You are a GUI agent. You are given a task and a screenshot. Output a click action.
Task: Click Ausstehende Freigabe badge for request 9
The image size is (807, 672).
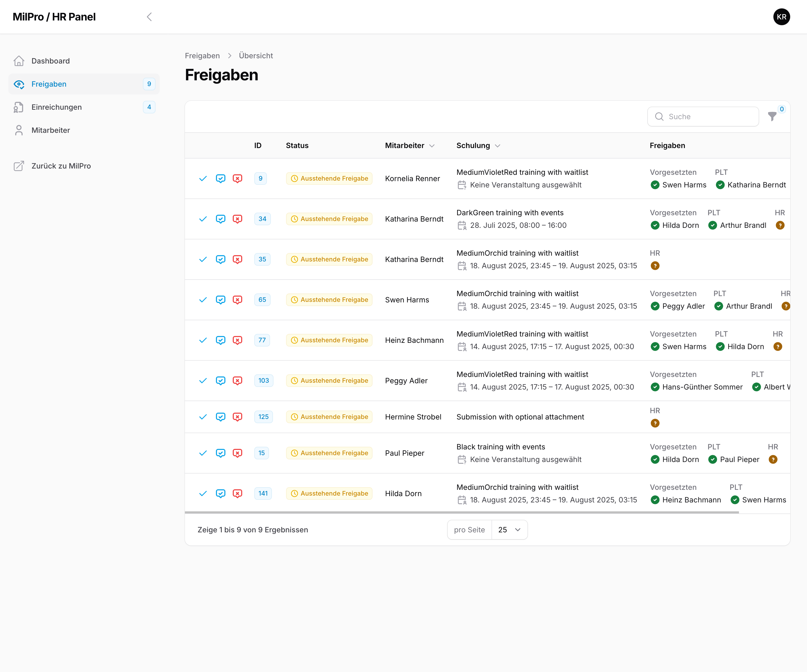[329, 178]
